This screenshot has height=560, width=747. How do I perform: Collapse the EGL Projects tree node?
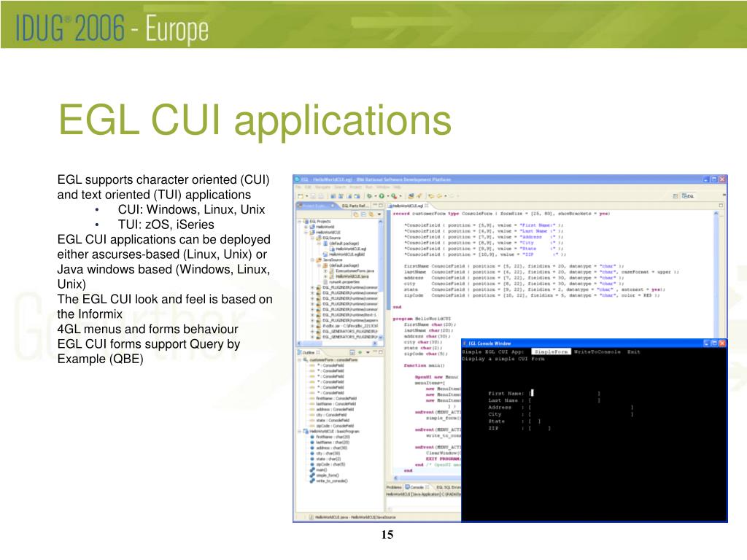(x=300, y=222)
